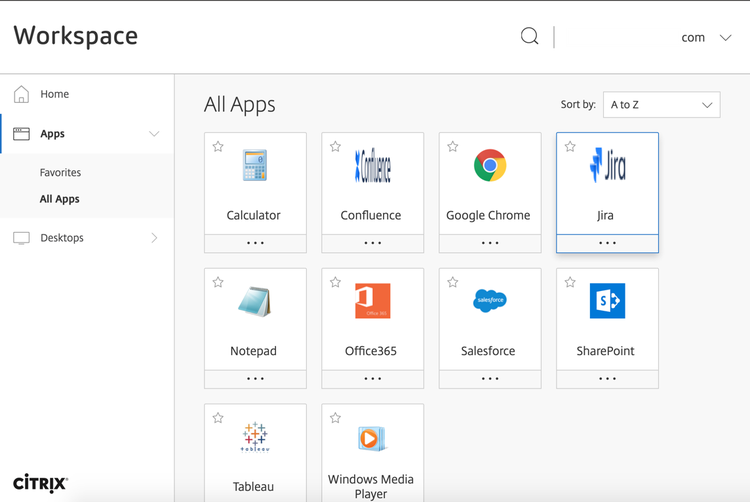Expand Calculator details with three dots
Image resolution: width=750 pixels, height=502 pixels.
(x=255, y=243)
